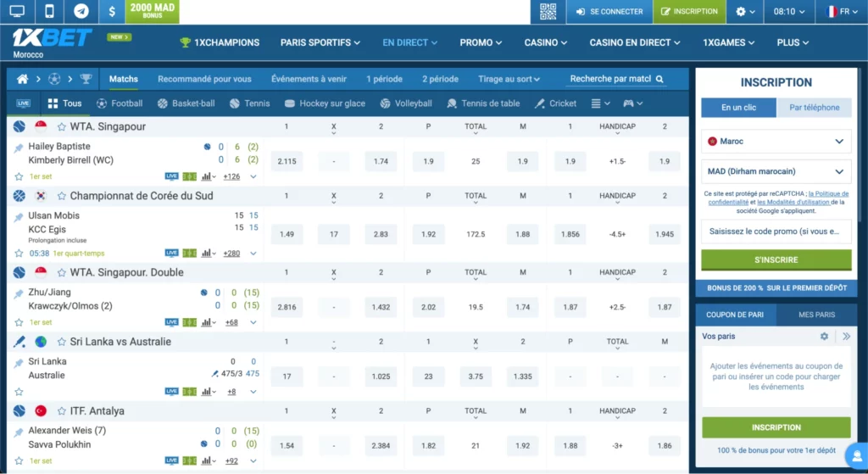Switch to MES PARIS tab
This screenshot has height=474, width=868.
pyautogui.click(x=816, y=315)
